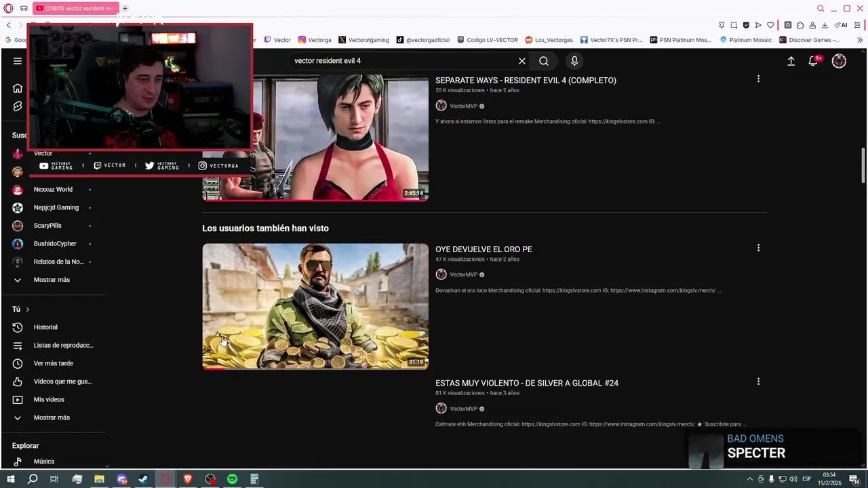Show more bookmarks overflow chevron
This screenshot has height=488, width=868.
pyautogui.click(x=859, y=40)
